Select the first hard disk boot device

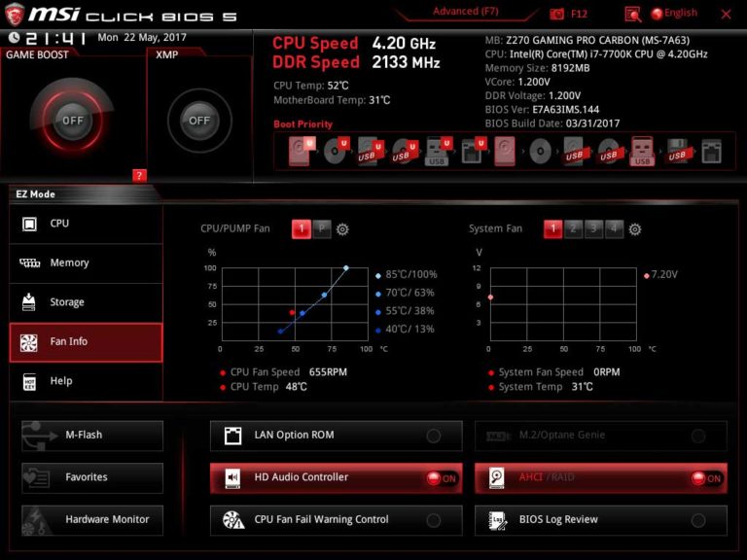301,151
